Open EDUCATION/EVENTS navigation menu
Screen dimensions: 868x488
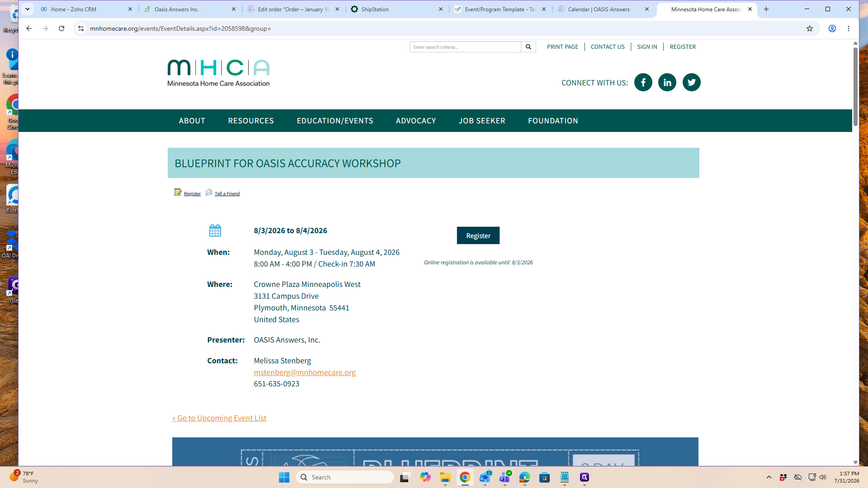pyautogui.click(x=335, y=121)
